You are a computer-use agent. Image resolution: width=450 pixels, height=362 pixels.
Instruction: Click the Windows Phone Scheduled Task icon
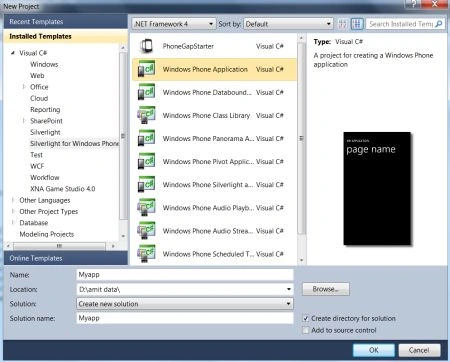(x=146, y=254)
